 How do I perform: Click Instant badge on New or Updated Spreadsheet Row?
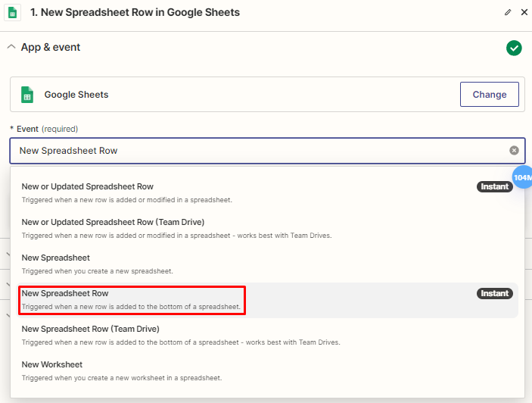(494, 187)
